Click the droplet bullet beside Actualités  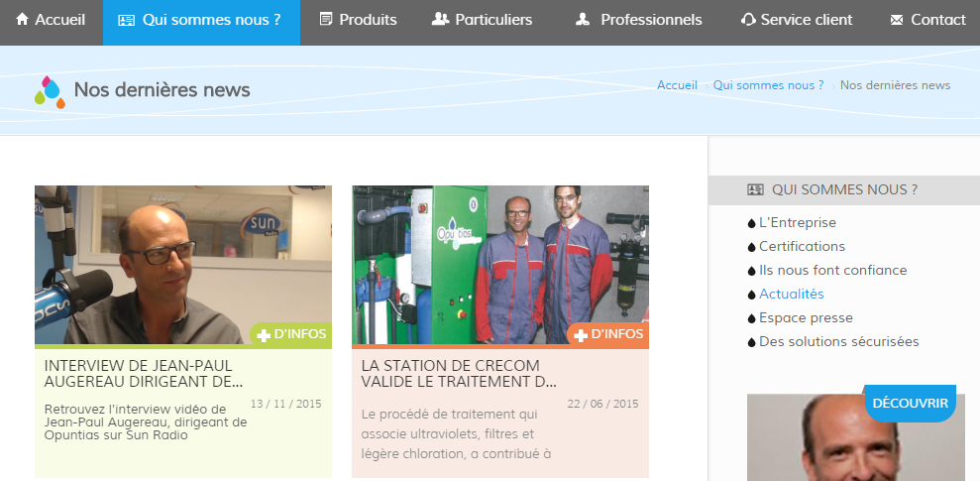751,295
